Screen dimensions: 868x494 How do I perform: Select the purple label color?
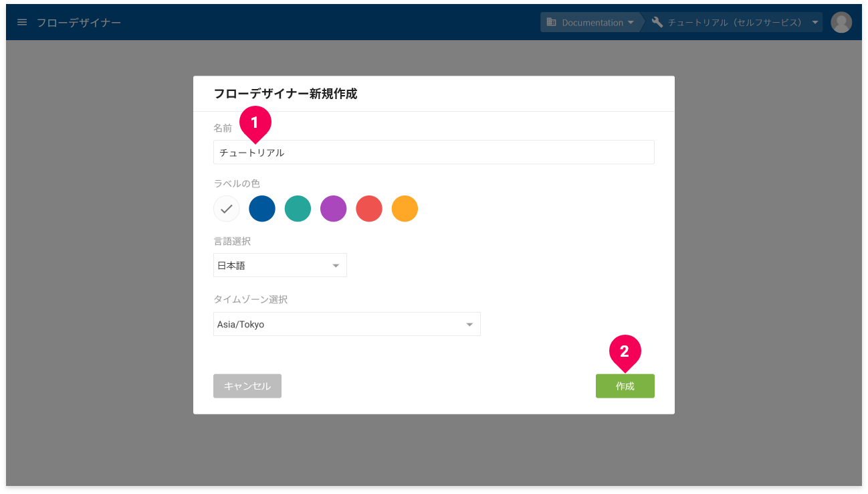coord(333,209)
